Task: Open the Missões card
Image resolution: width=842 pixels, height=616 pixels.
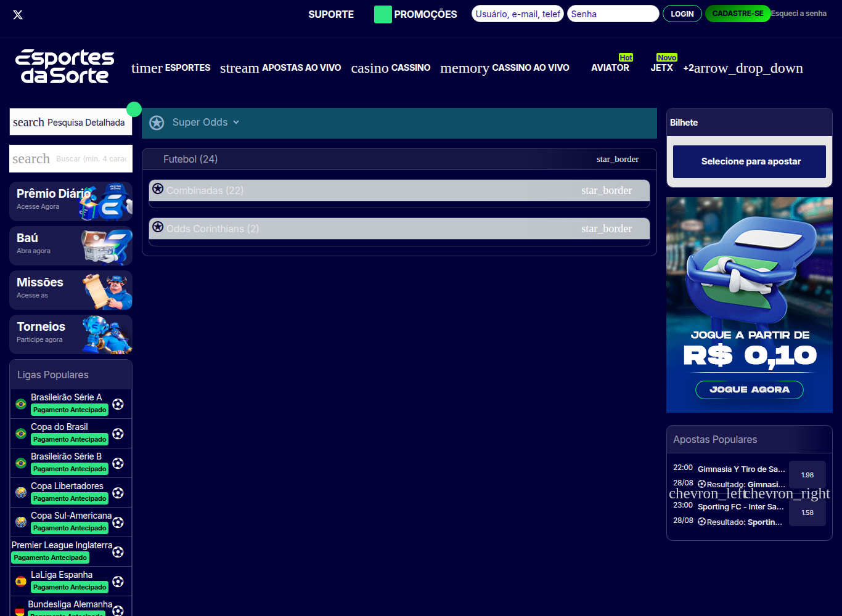Action: coord(71,290)
